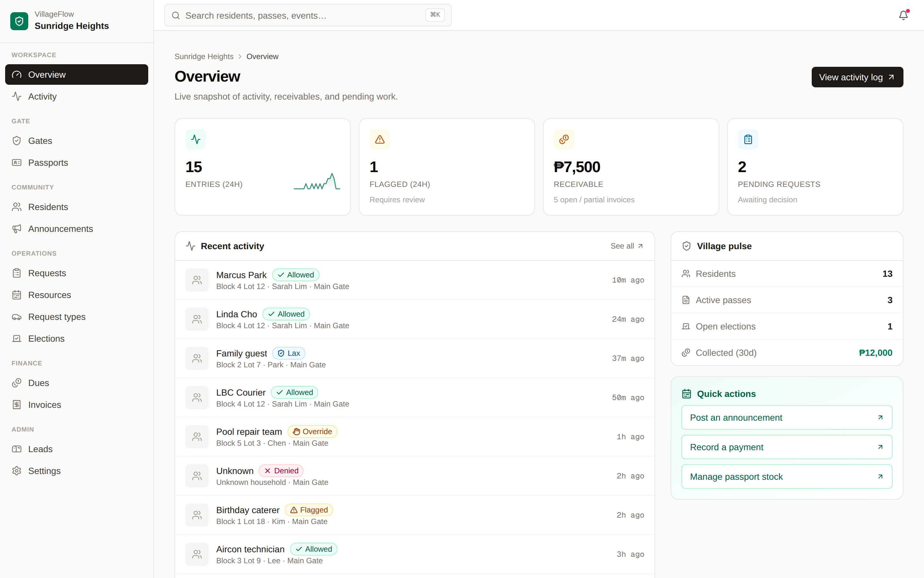Click the entries pulse icon in stat card
924x578 pixels.
tap(195, 140)
